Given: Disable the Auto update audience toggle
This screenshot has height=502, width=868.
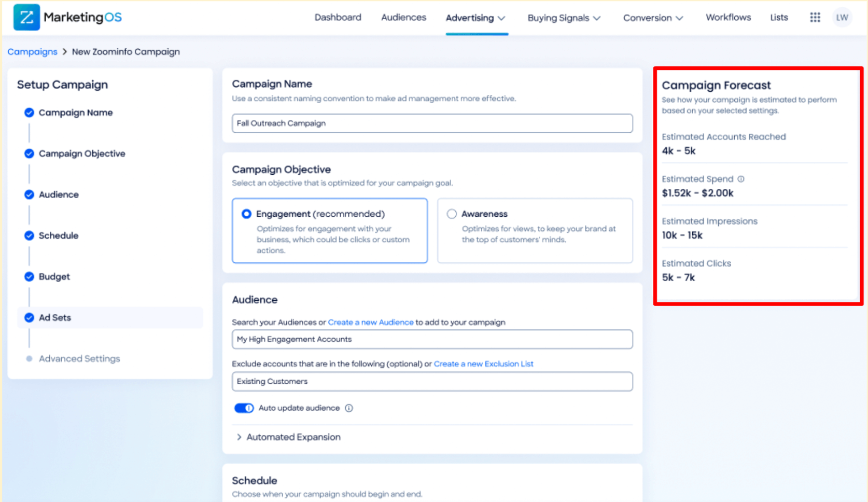Looking at the screenshot, I should coord(244,408).
